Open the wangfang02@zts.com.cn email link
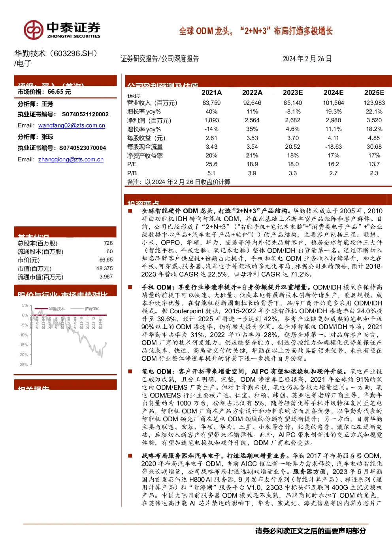Viewport: 392px width, 555px height. tap(72, 125)
